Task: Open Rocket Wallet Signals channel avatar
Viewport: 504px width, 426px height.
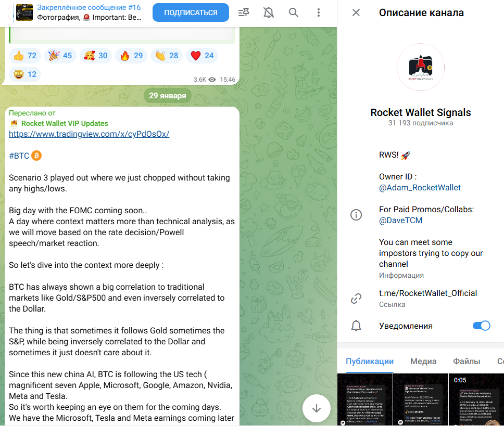Action: point(420,67)
